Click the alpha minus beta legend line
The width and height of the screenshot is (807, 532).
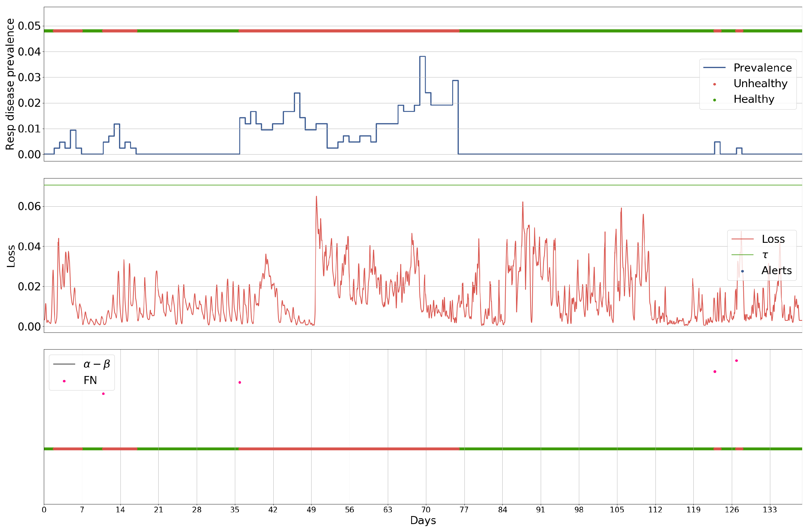coord(64,364)
